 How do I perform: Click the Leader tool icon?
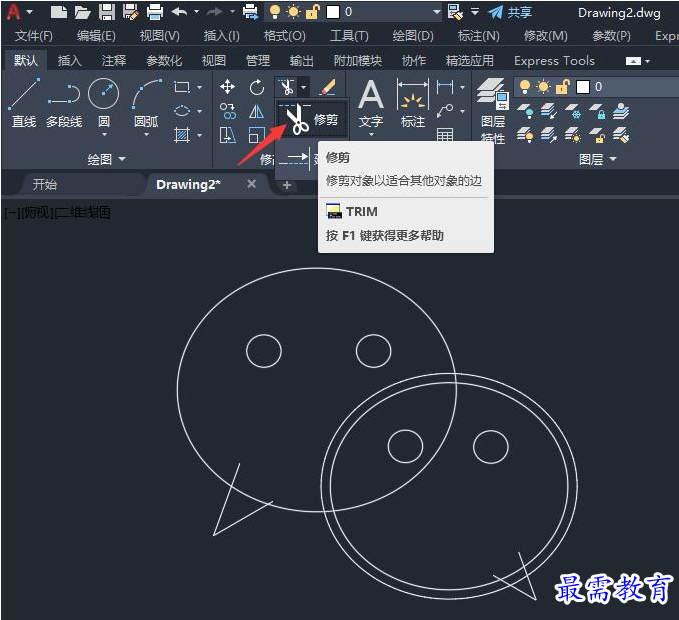tap(445, 111)
